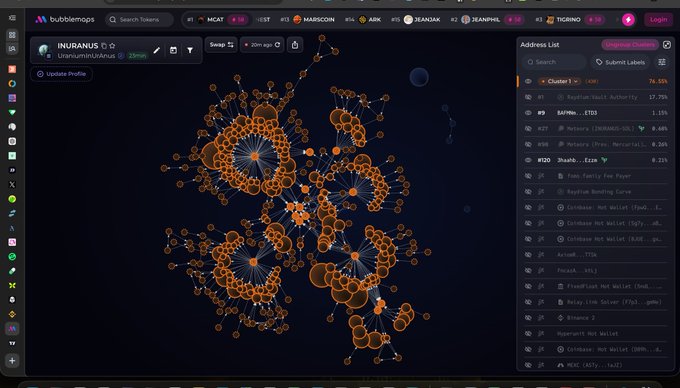680x388 pixels.
Task: Star the INURANUS token as favorite
Action: point(112,46)
